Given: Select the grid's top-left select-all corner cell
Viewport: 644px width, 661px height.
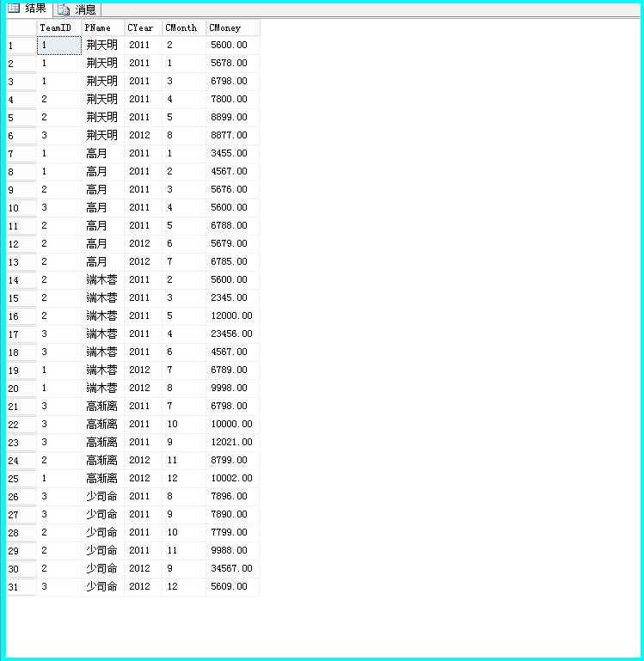Looking at the screenshot, I should [21, 28].
